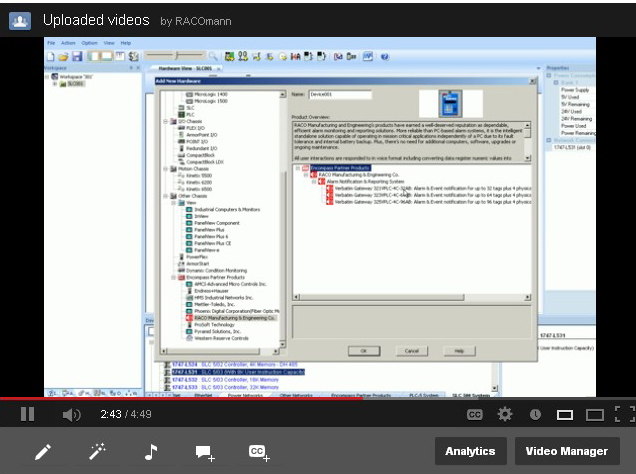Open the pencil edit info tool
This screenshot has height=474, width=636.
43,452
